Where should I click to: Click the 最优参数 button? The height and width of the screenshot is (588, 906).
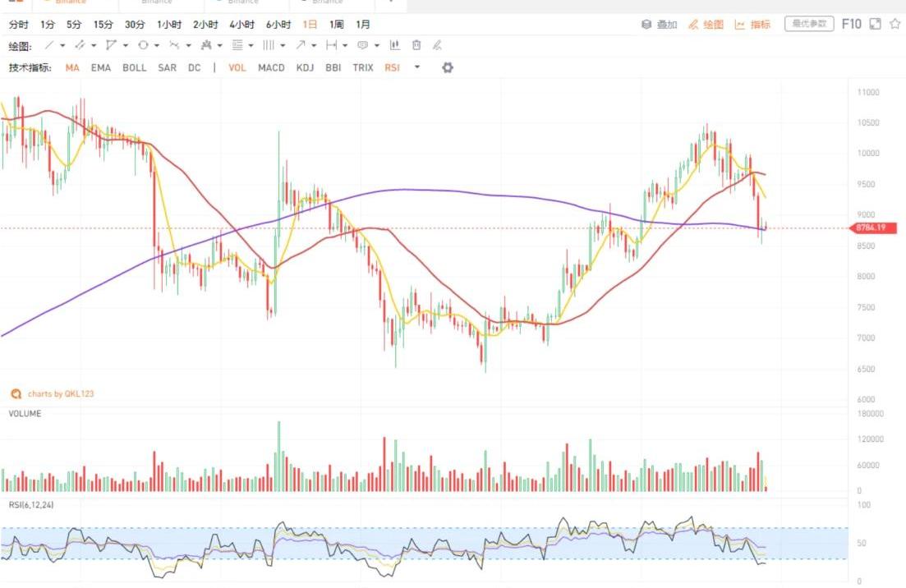tap(809, 24)
